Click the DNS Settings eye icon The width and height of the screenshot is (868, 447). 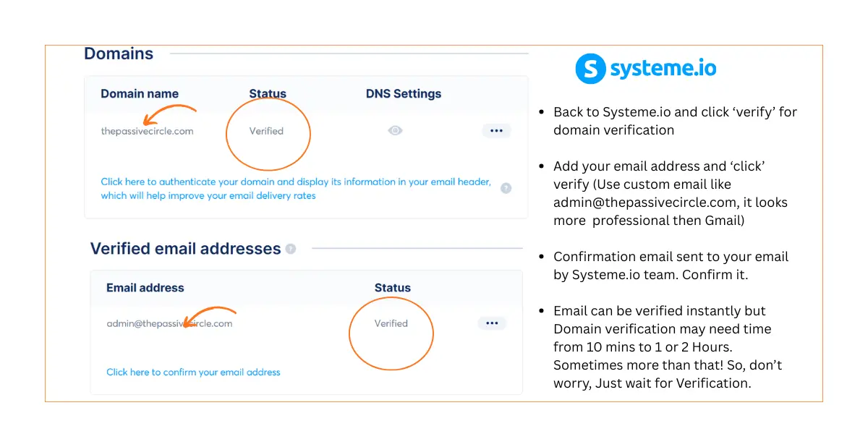coord(395,131)
